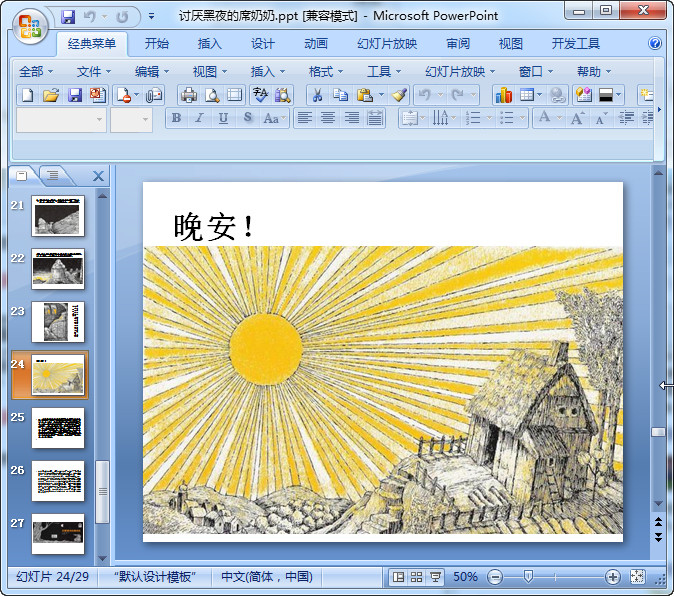Screen dimensions: 674x596
Task: Click zoom in plus button
Action: click(x=612, y=577)
